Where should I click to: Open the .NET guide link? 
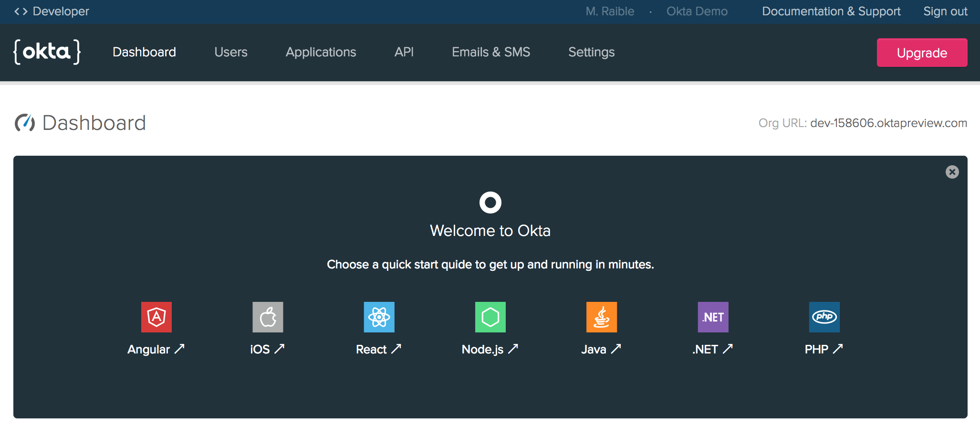pyautogui.click(x=712, y=349)
